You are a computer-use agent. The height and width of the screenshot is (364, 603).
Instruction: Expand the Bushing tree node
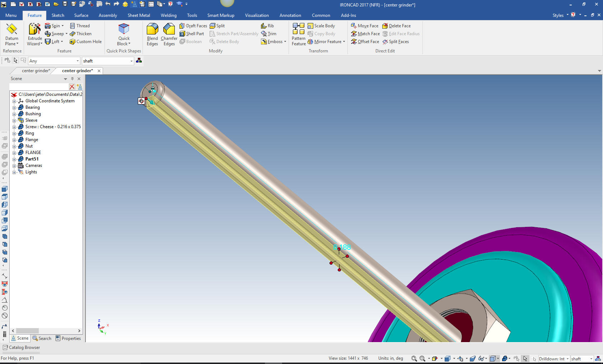pos(14,114)
